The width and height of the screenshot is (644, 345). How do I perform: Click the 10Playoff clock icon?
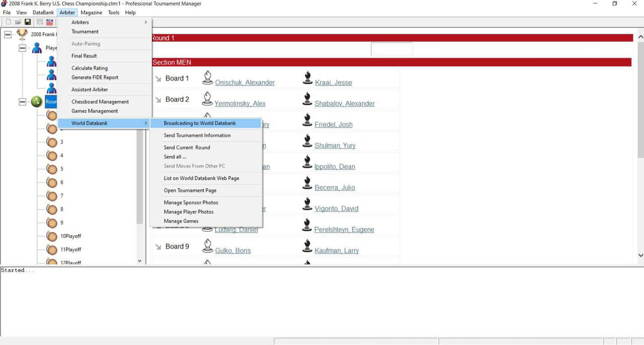point(51,236)
